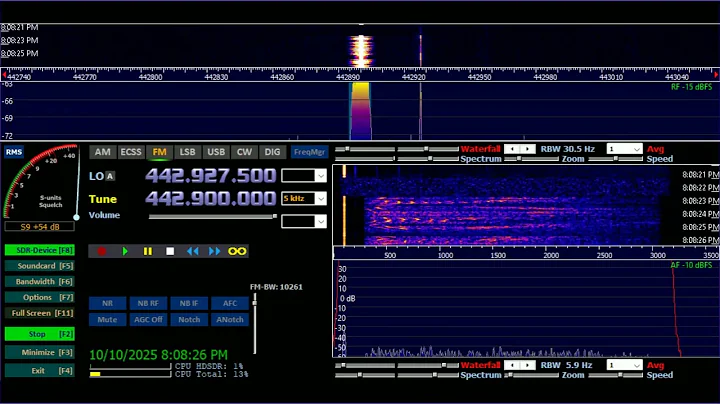
Task: Toggle Full Screen [F11]
Action: (39, 313)
